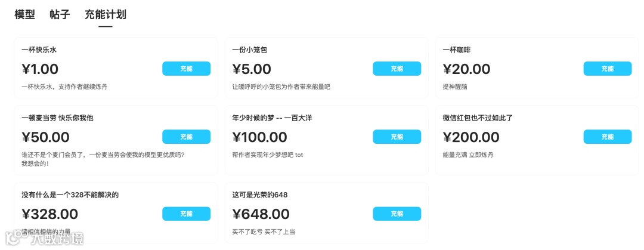Switch to the 模型 tab
Screen dimensions: 644x250
(24, 15)
